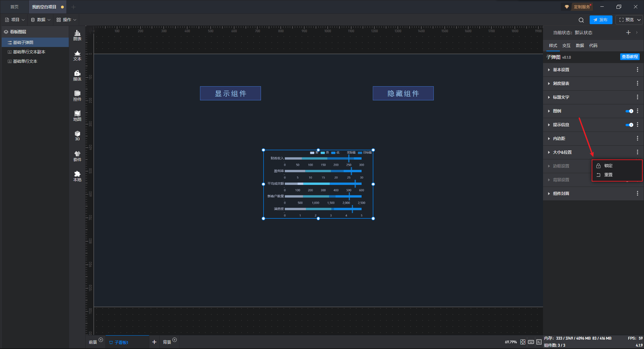
Task: Open the 控件 controls component panel
Action: point(77,96)
